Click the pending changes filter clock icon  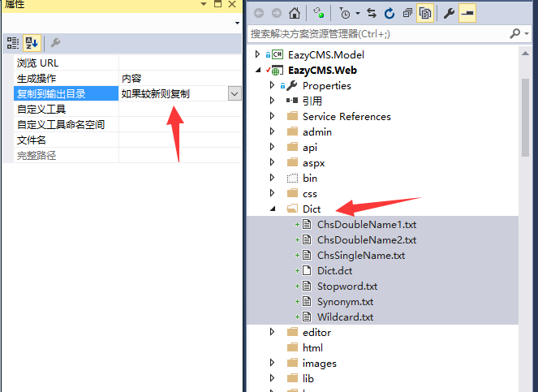click(345, 13)
